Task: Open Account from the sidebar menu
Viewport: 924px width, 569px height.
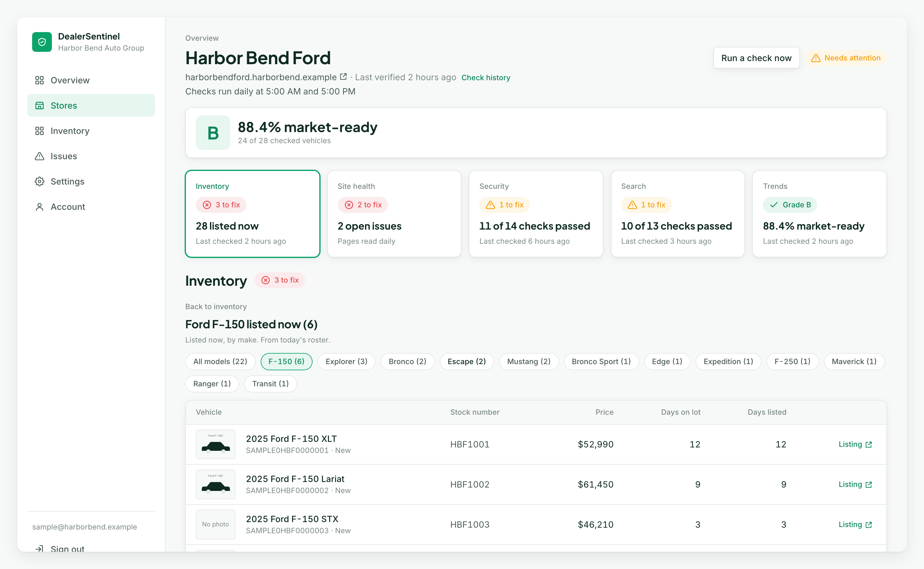Action: coord(91,207)
